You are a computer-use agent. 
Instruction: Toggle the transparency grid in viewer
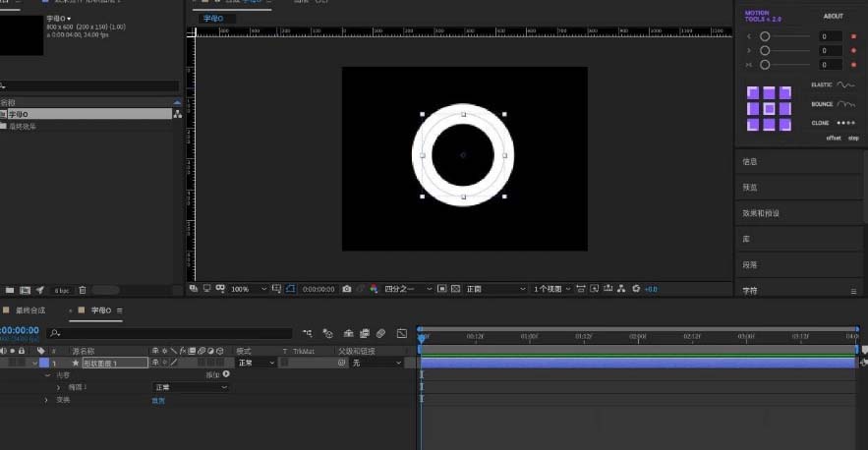tap(457, 289)
